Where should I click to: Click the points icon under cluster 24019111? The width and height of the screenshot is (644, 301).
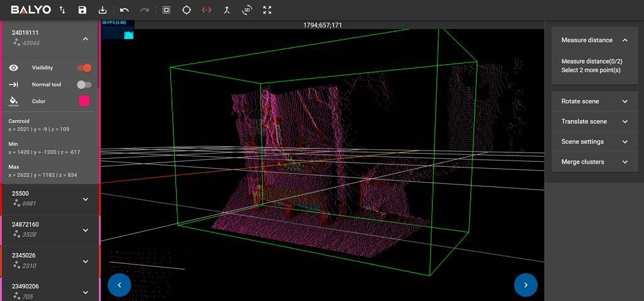pos(16,42)
